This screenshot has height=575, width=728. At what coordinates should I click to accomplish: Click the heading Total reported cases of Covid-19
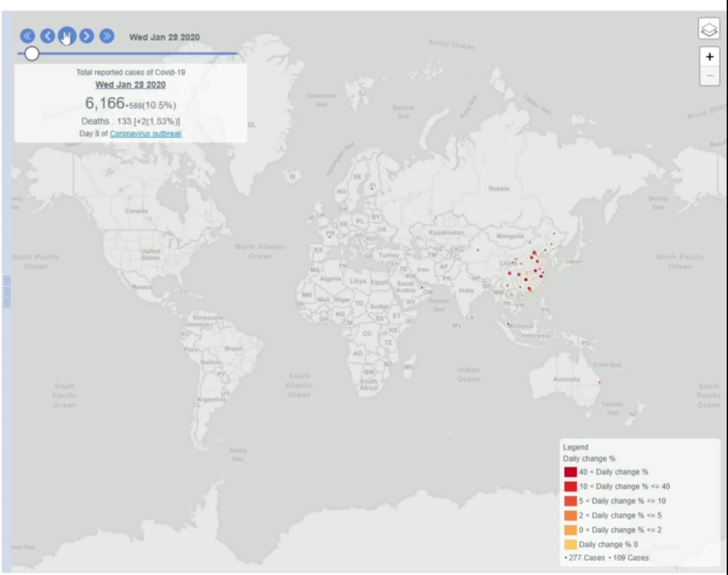pyautogui.click(x=130, y=72)
